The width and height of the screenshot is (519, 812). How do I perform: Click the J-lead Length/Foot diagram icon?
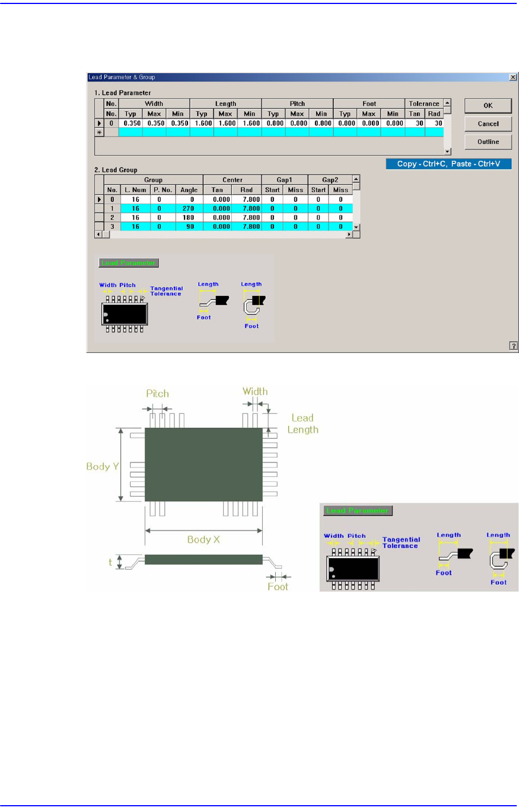pos(252,305)
